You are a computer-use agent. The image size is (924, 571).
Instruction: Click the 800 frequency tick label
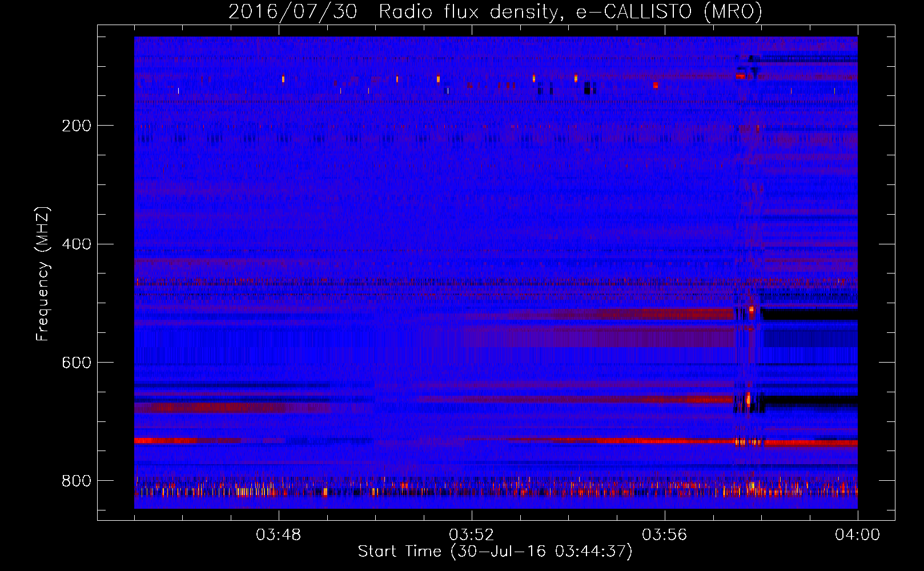tap(77, 481)
